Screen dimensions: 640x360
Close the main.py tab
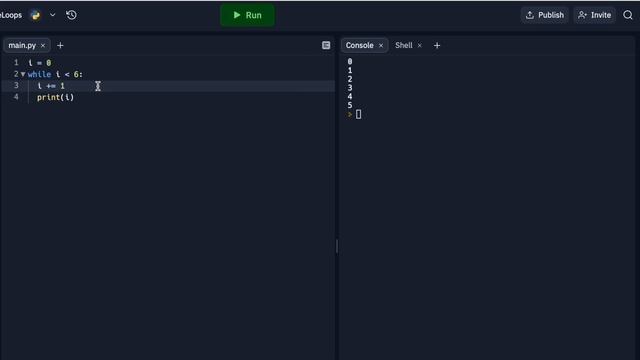[43, 45]
